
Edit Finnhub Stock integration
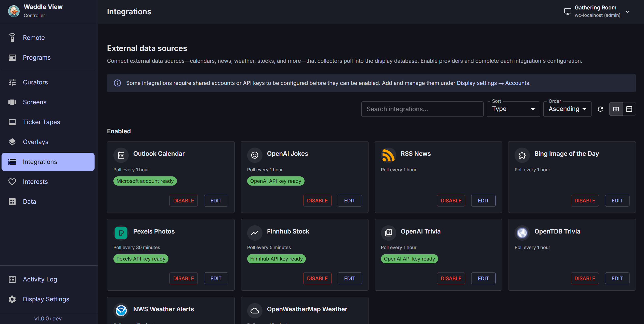coord(350,278)
